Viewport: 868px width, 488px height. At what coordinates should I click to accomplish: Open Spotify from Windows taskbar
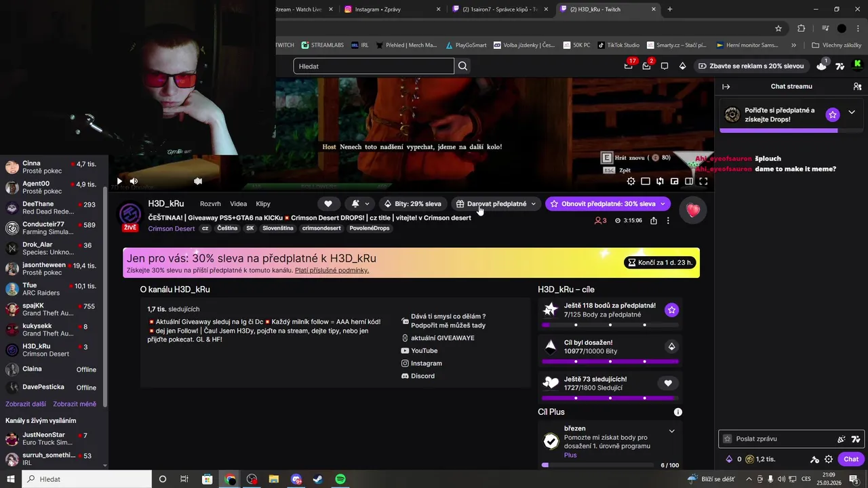tap(340, 479)
